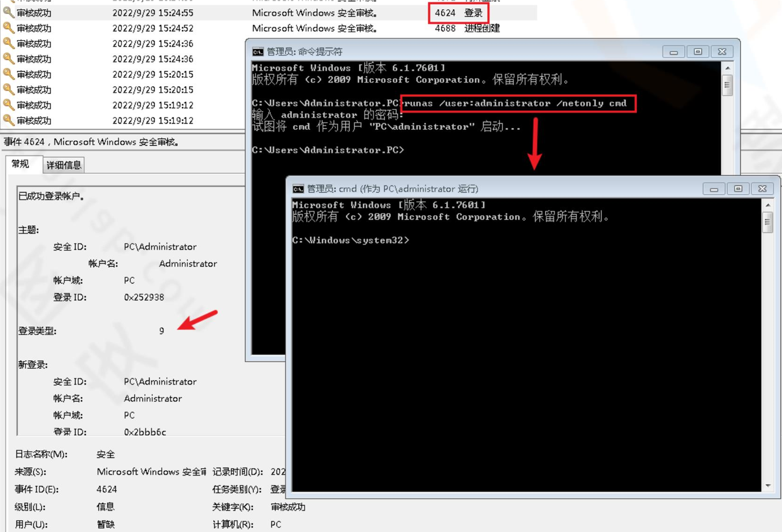The image size is (782, 532).
Task: Click the cmd icon in the 命令提示符 title bar
Action: click(x=258, y=52)
